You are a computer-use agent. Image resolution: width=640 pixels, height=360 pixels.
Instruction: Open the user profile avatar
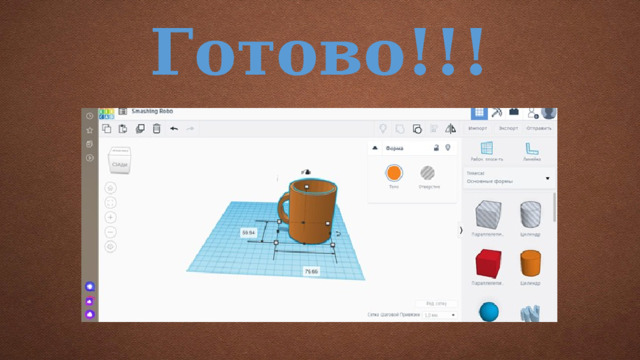(549, 112)
